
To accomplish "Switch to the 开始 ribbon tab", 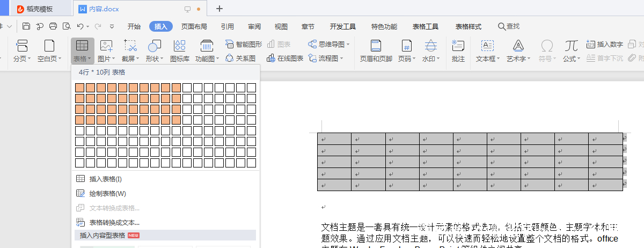I will coord(134,26).
